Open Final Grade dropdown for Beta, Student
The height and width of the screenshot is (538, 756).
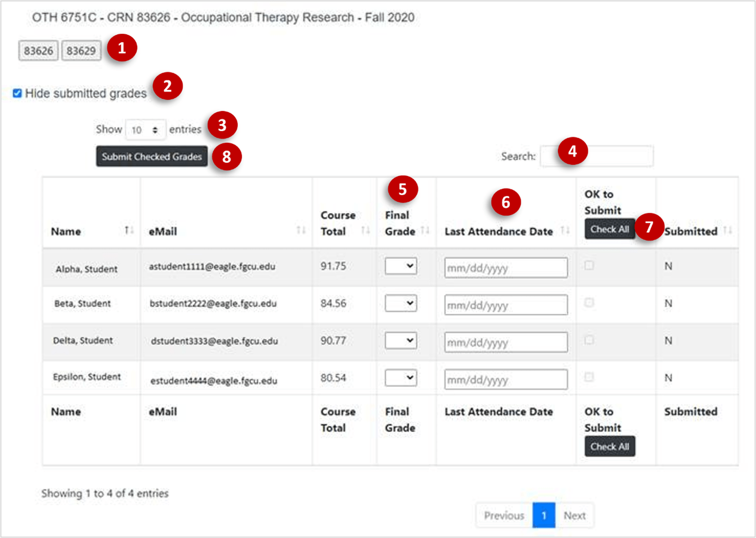tap(401, 304)
